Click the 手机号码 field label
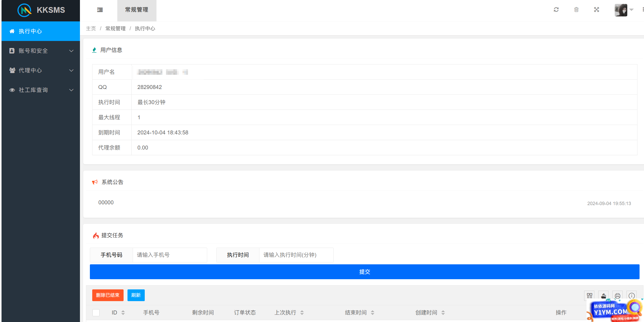 click(112, 255)
